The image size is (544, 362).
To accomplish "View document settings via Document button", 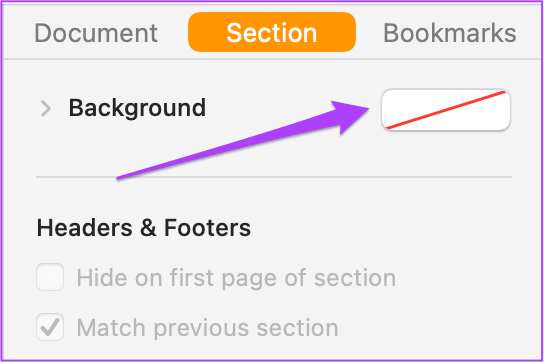I will (x=96, y=33).
